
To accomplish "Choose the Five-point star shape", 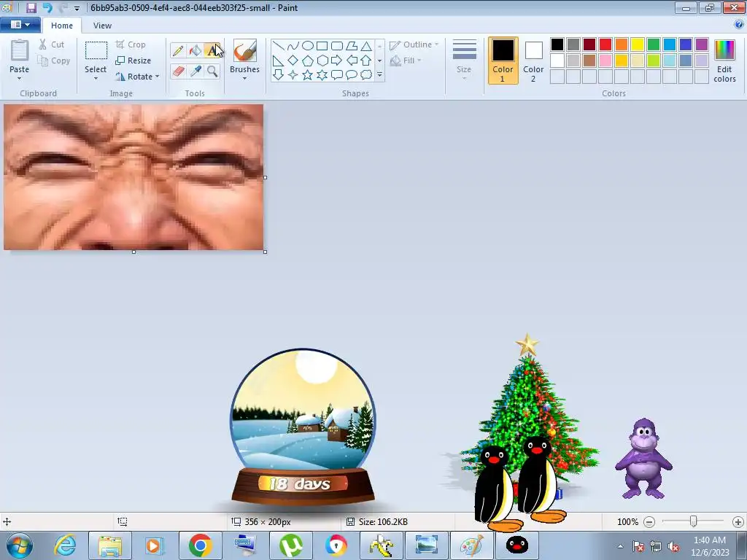I will point(308,75).
